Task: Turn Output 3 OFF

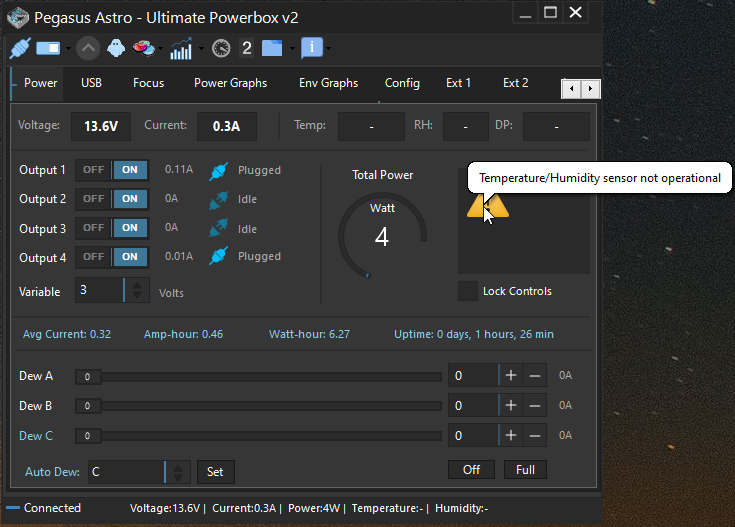Action: [x=94, y=228]
